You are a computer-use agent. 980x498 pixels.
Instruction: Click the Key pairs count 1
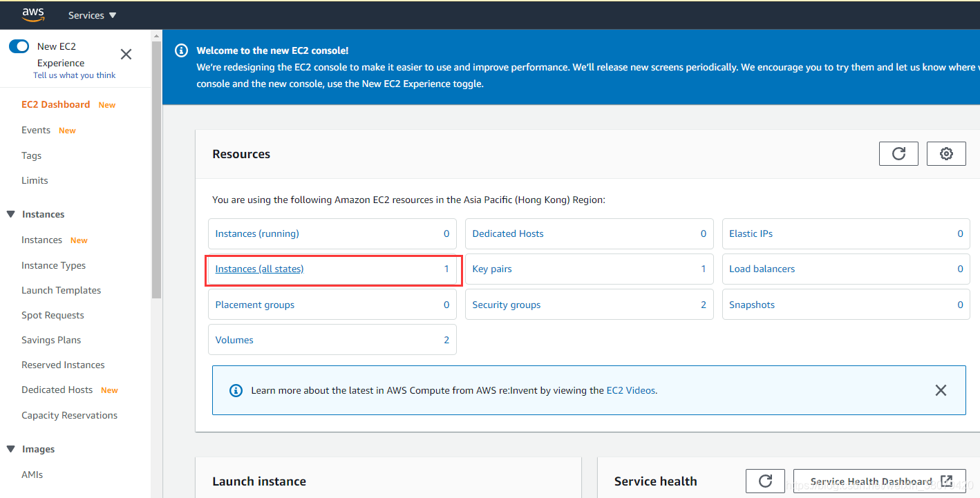[704, 269]
